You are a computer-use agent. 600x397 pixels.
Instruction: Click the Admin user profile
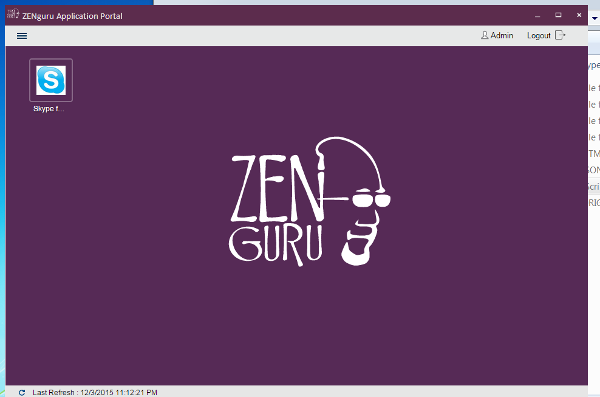497,35
